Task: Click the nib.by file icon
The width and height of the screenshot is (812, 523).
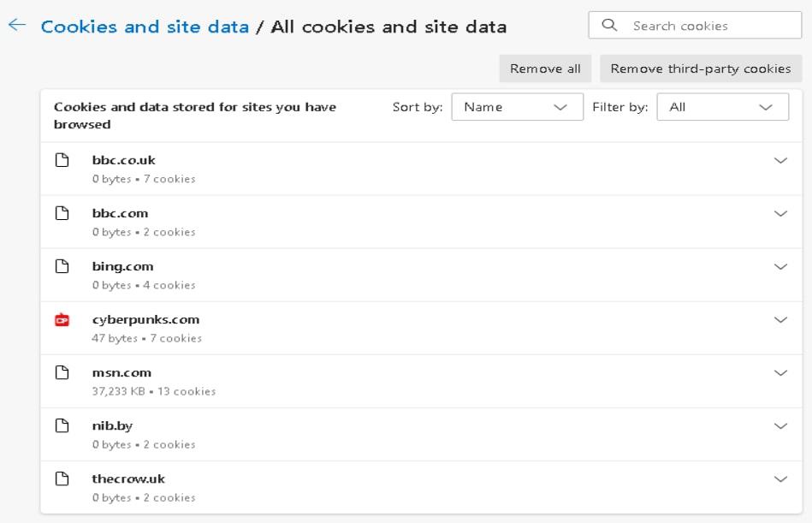Action: pos(62,425)
